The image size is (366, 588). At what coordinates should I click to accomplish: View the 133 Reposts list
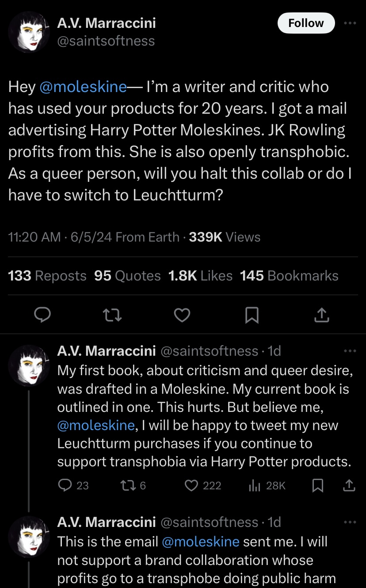(47, 276)
